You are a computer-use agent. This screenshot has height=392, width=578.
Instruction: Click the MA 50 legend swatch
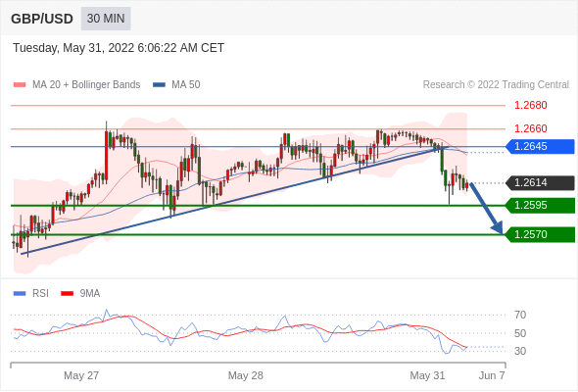pyautogui.click(x=159, y=85)
